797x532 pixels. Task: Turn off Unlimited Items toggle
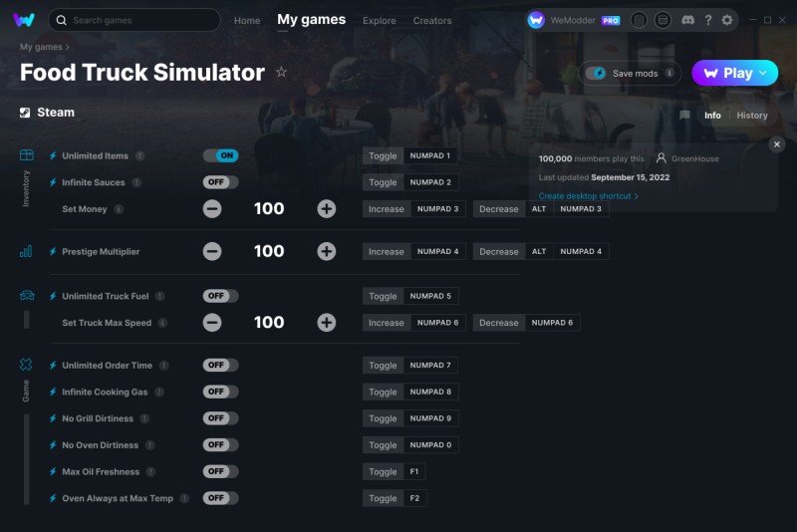coord(220,155)
